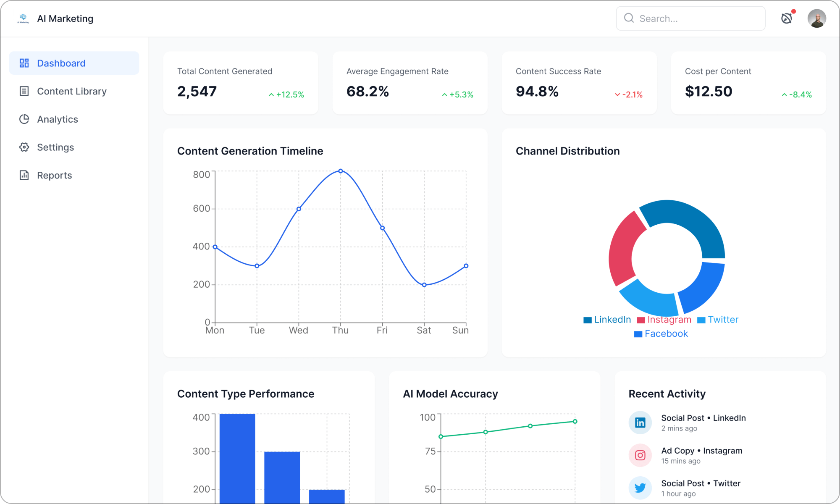Image resolution: width=840 pixels, height=504 pixels.
Task: Click the Analytics pie chart icon
Action: 24,119
